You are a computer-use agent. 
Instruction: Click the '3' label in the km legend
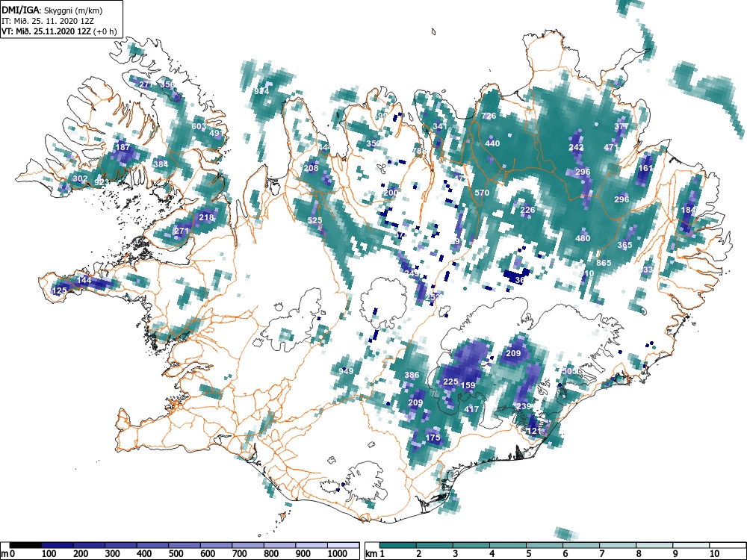click(x=455, y=554)
